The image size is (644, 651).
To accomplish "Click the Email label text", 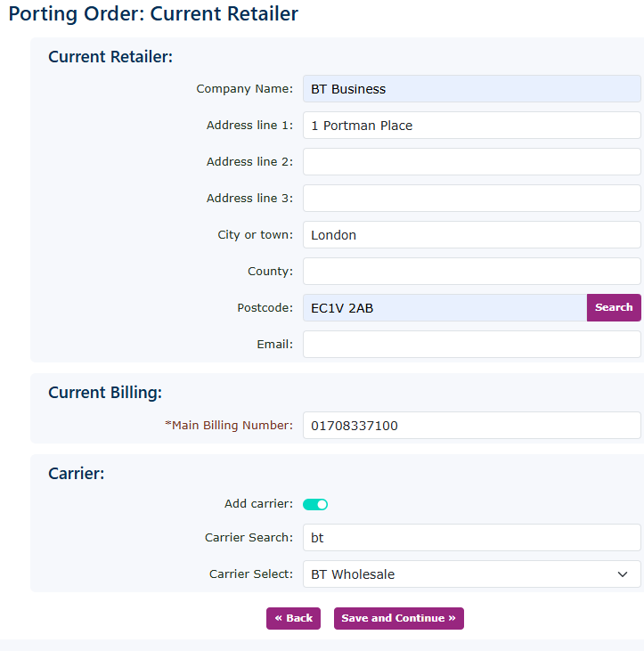I will pos(274,345).
